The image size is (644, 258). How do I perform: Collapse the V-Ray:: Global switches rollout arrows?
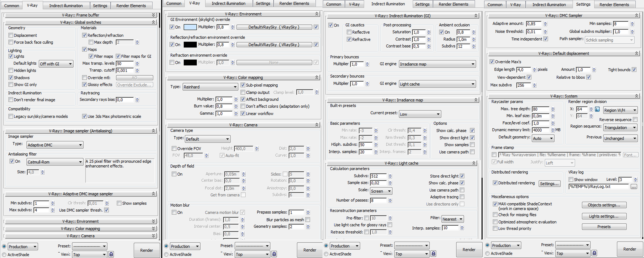click(154, 22)
